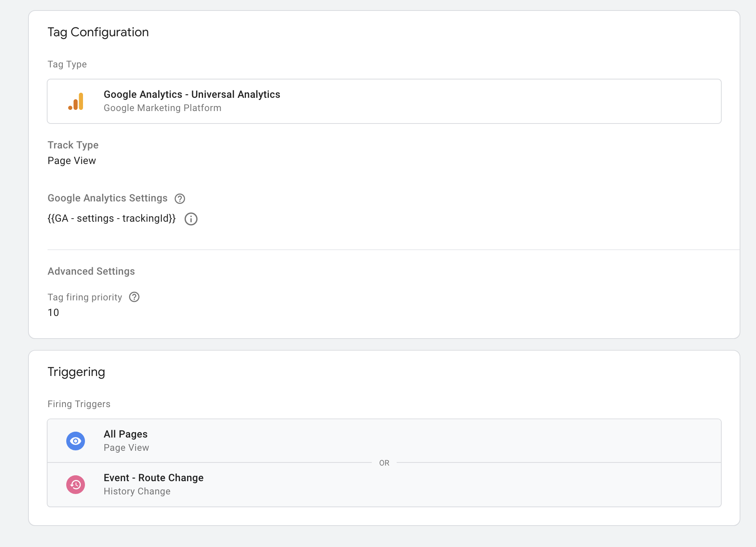Click the OR separator between the triggers

click(384, 463)
